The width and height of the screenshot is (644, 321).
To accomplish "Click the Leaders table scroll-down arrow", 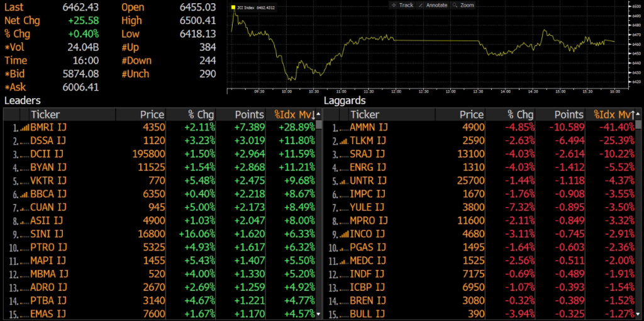I will (319, 315).
